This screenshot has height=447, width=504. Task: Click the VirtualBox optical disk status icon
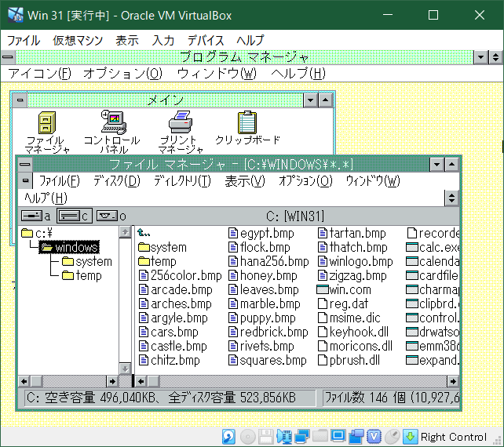click(248, 437)
